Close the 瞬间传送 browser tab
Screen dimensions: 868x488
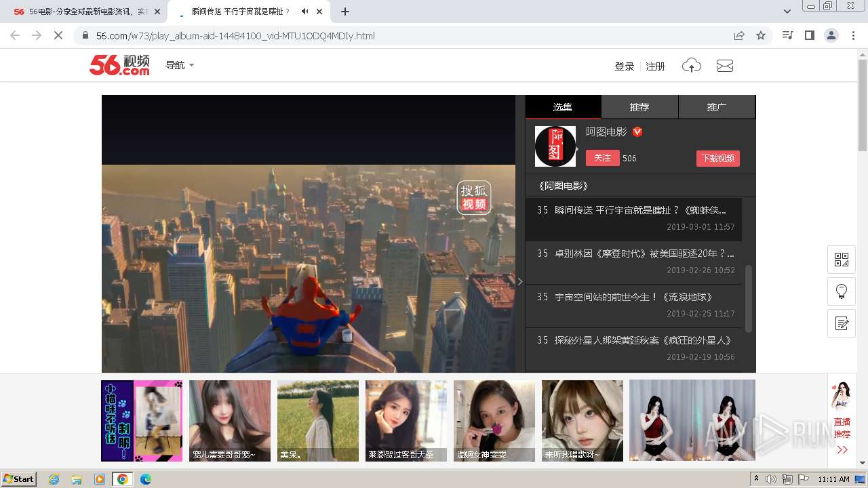click(319, 12)
